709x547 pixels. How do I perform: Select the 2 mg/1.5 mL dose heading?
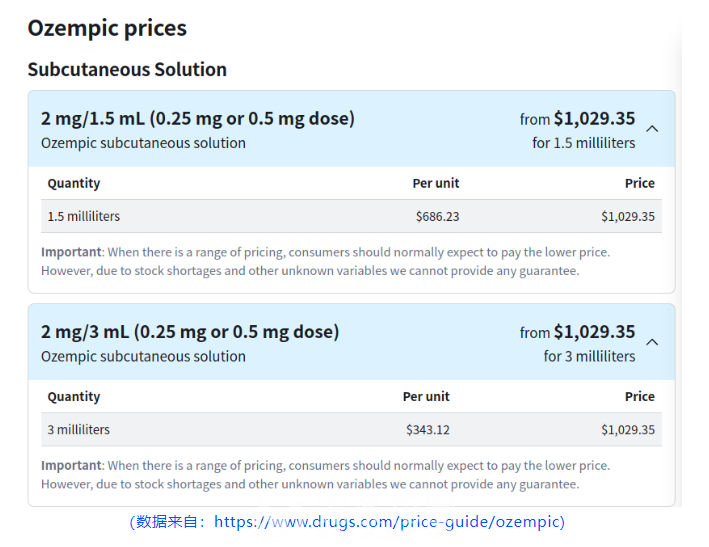click(x=198, y=118)
